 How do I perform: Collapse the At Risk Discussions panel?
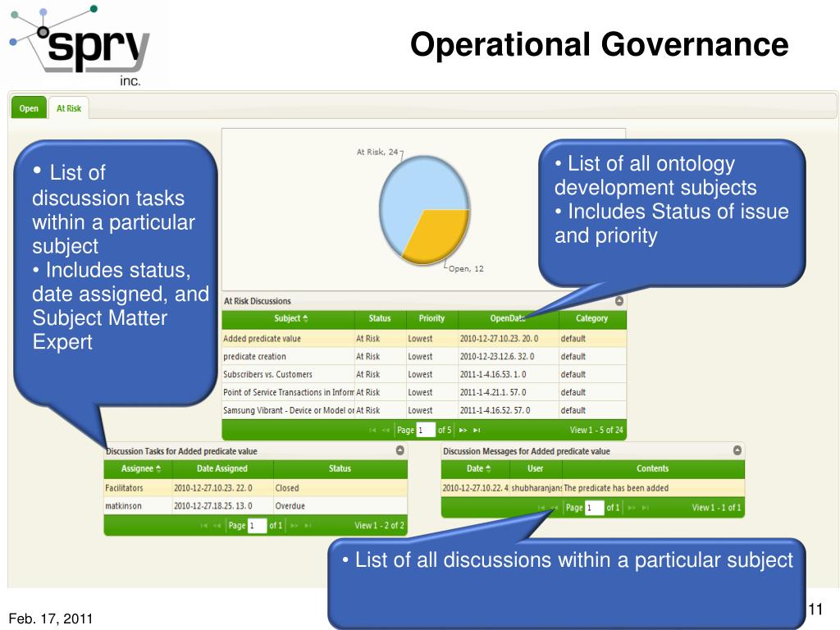(619, 301)
